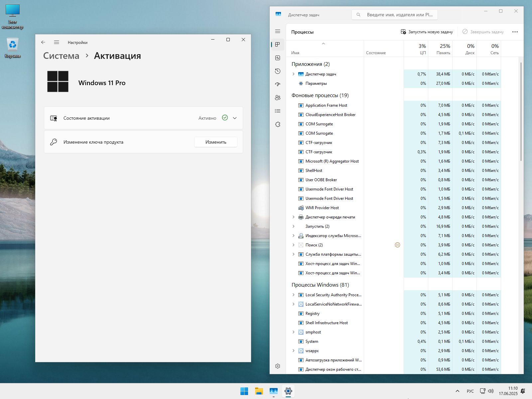Sort by the Состояние column header

point(384,49)
